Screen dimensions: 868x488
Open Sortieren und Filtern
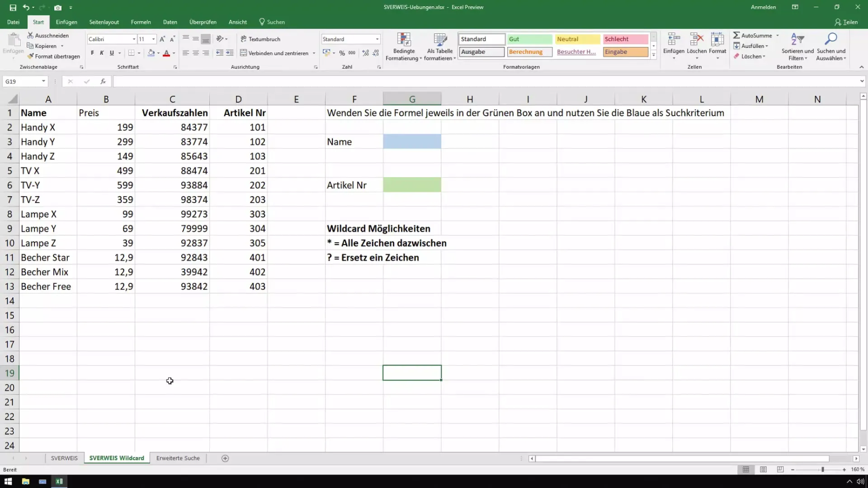coord(797,47)
